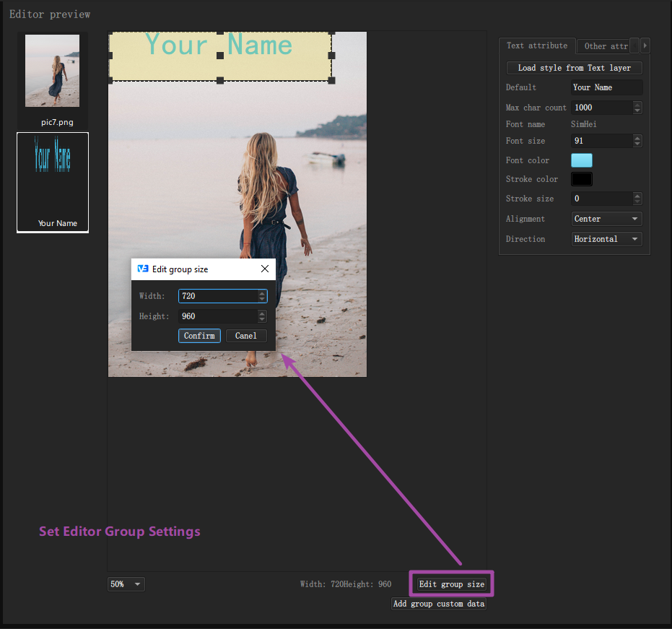Screen dimensions: 672x629
Task: Increase Stroke size with up arrow
Action: pyautogui.click(x=637, y=195)
